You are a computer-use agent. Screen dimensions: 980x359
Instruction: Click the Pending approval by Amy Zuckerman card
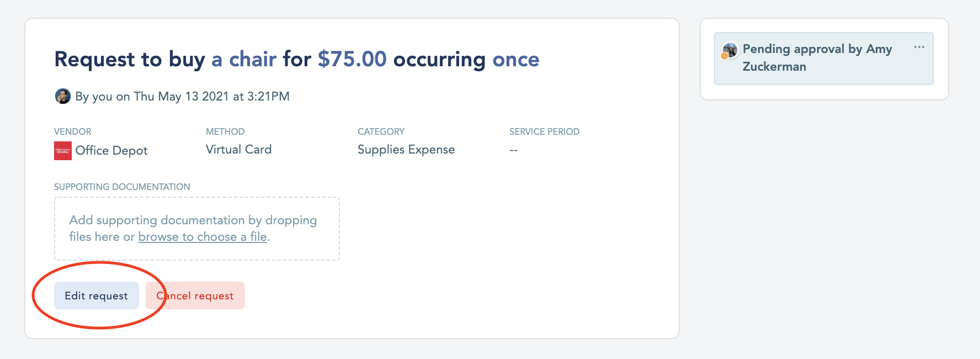[x=824, y=59]
